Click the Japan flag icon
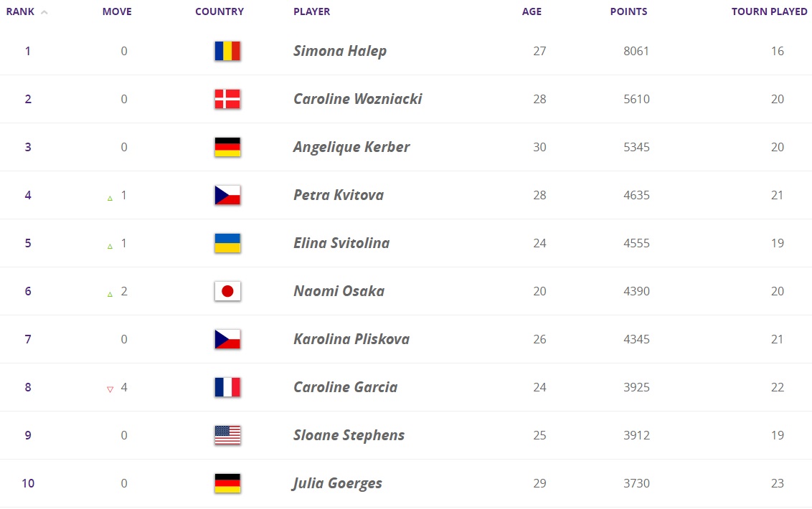The image size is (812, 509). [227, 291]
